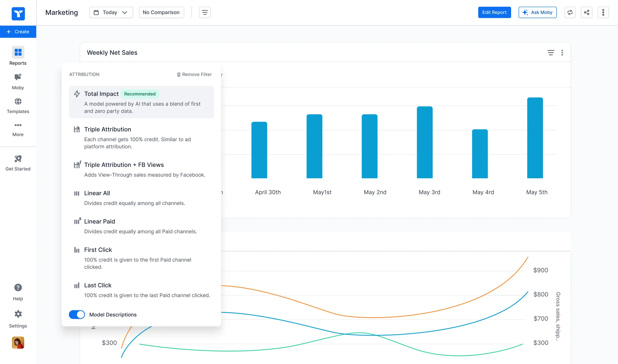
Task: Click the May 5th bar in chart
Action: tap(535, 138)
